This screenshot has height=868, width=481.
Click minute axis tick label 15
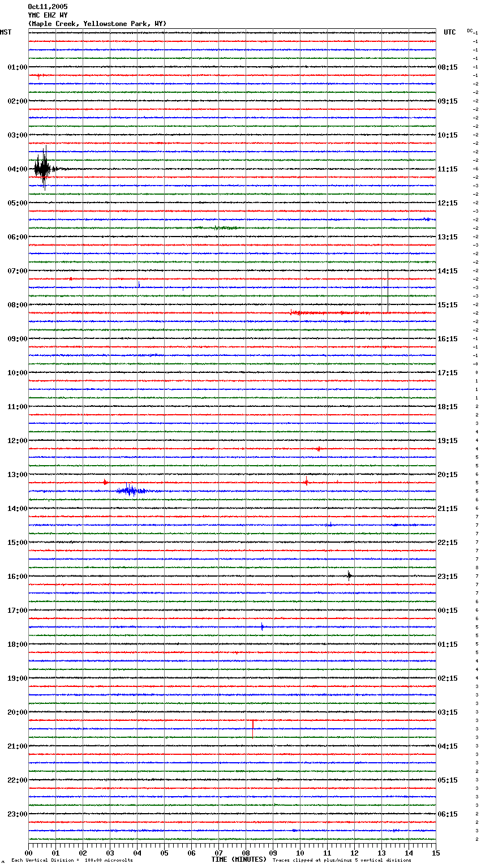click(436, 853)
